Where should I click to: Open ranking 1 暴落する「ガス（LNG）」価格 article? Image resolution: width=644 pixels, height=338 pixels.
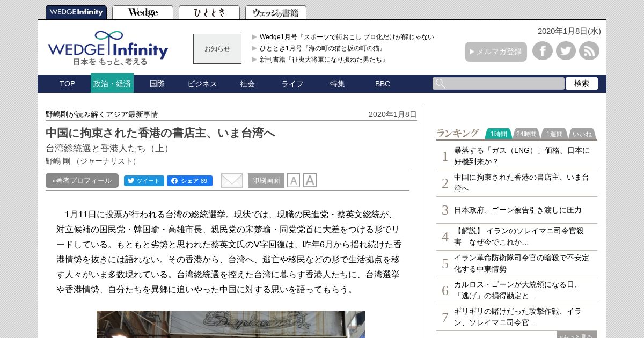coord(522,156)
